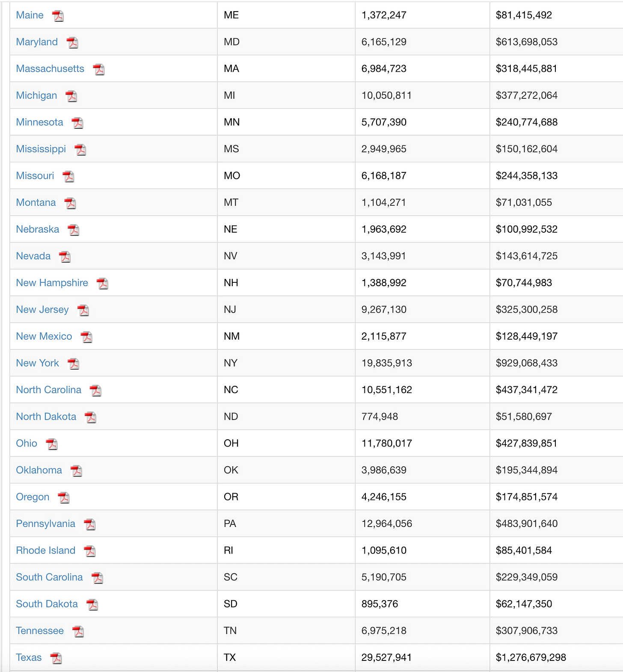
Task: Follow the Tennessee link
Action: point(40,631)
